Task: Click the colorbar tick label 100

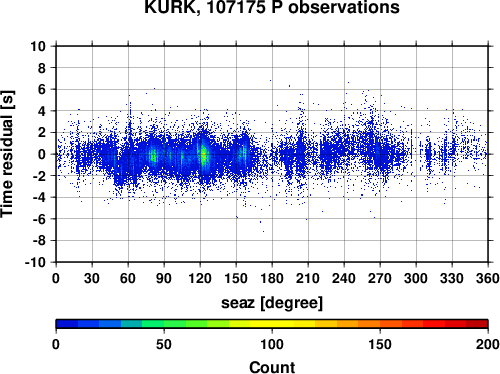Action: (x=272, y=344)
